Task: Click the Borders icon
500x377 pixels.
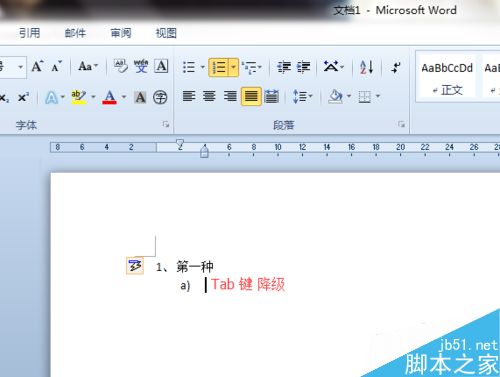Action: (364, 97)
